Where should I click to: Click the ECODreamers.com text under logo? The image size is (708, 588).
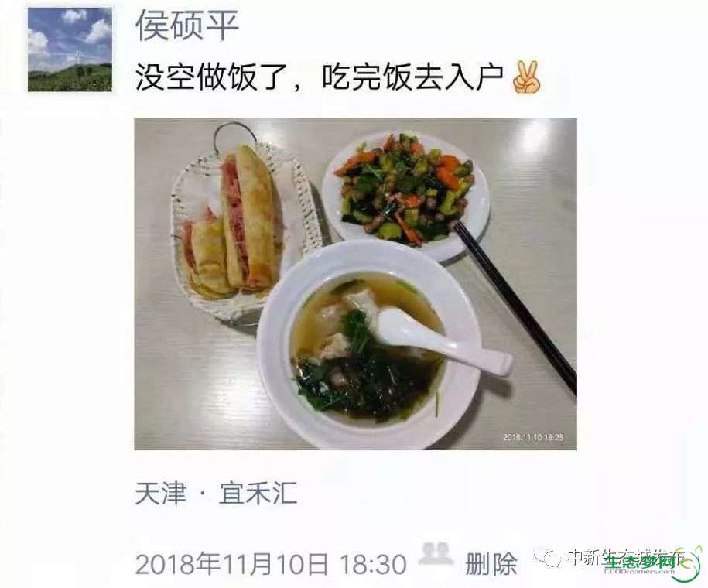pyautogui.click(x=639, y=571)
